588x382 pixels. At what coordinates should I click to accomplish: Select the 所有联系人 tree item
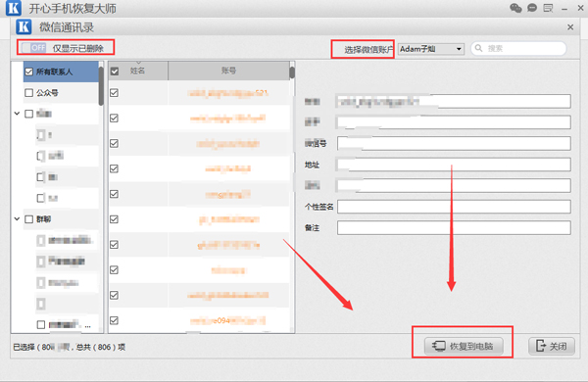61,72
